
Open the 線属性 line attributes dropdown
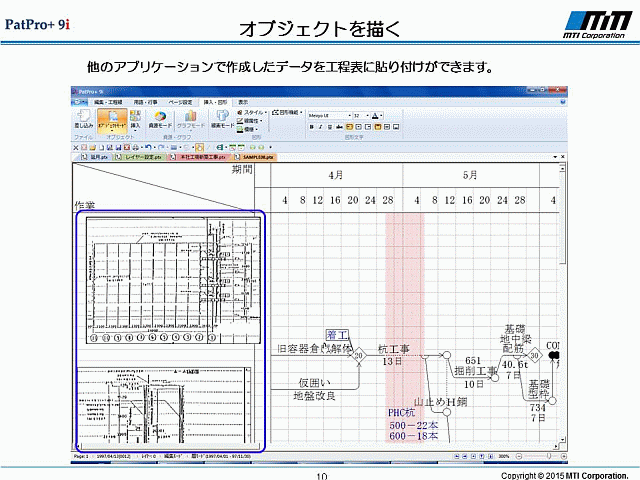[x=249, y=121]
